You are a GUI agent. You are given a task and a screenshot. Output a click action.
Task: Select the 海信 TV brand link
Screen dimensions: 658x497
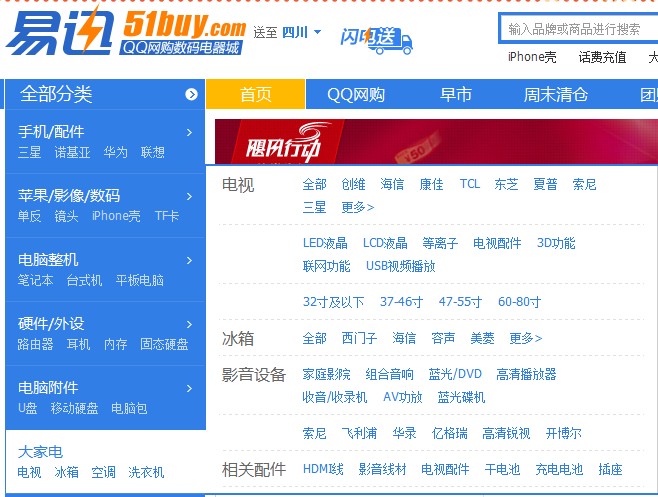click(x=392, y=184)
